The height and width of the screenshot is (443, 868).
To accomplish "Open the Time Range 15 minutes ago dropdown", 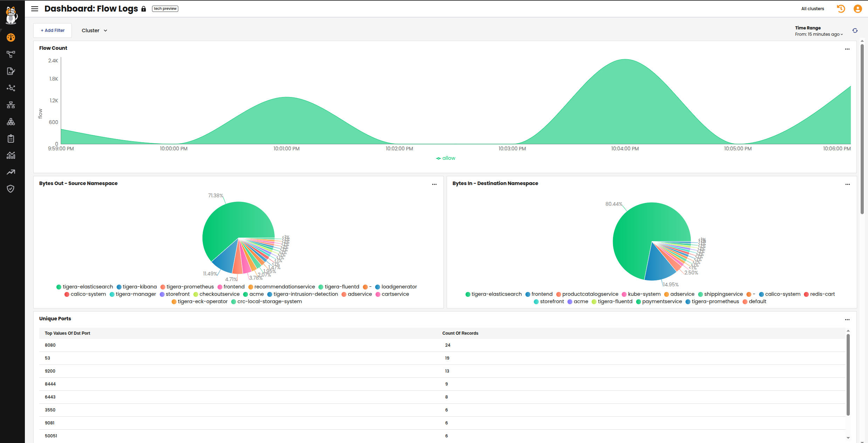I will point(819,34).
